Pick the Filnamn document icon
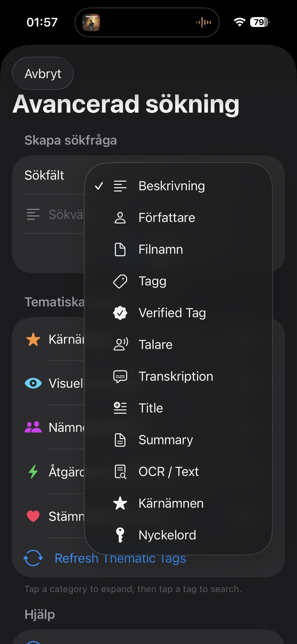Screen dimensions: 297x644 tap(120, 249)
